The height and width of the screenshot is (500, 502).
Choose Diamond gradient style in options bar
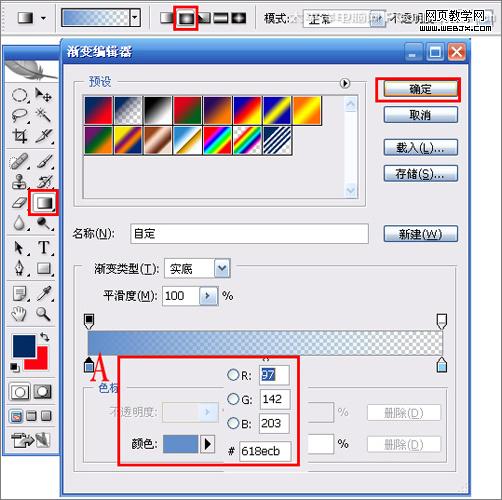tap(239, 18)
